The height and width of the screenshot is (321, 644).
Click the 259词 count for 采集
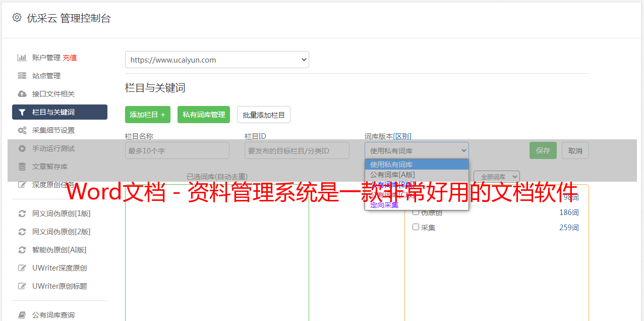[569, 228]
